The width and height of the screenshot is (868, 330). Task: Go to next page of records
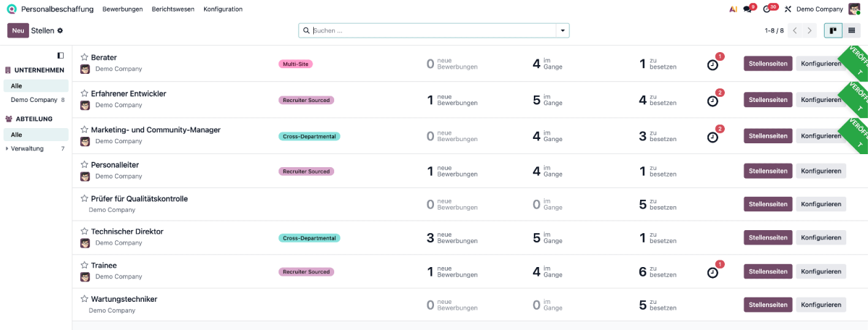pos(809,30)
